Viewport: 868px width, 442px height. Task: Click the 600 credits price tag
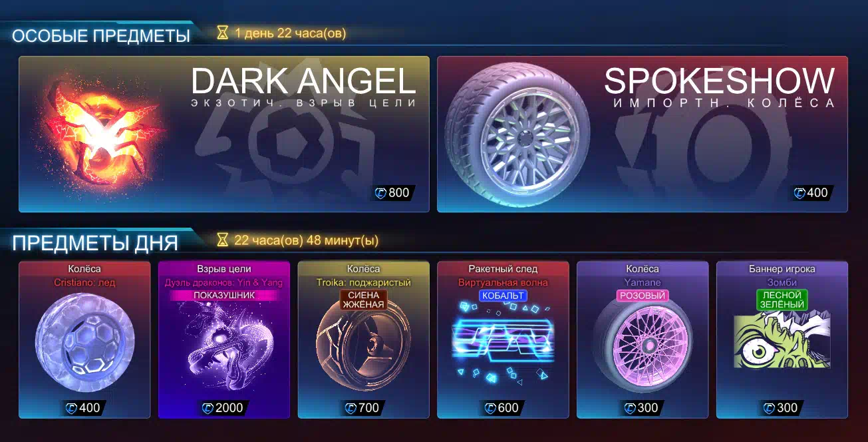pyautogui.click(x=503, y=408)
